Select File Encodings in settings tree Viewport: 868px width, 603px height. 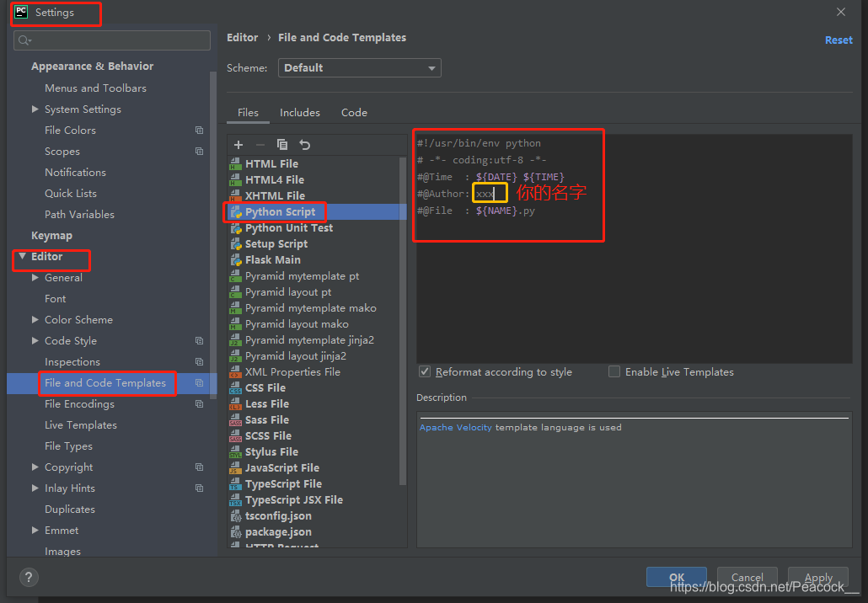80,404
